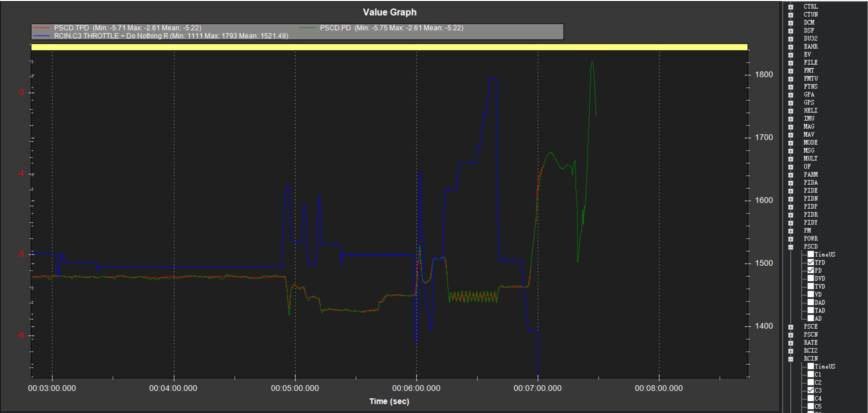Enable the RCIN C5 checkbox
Screen dimensions: 868x413
pyautogui.click(x=811, y=406)
